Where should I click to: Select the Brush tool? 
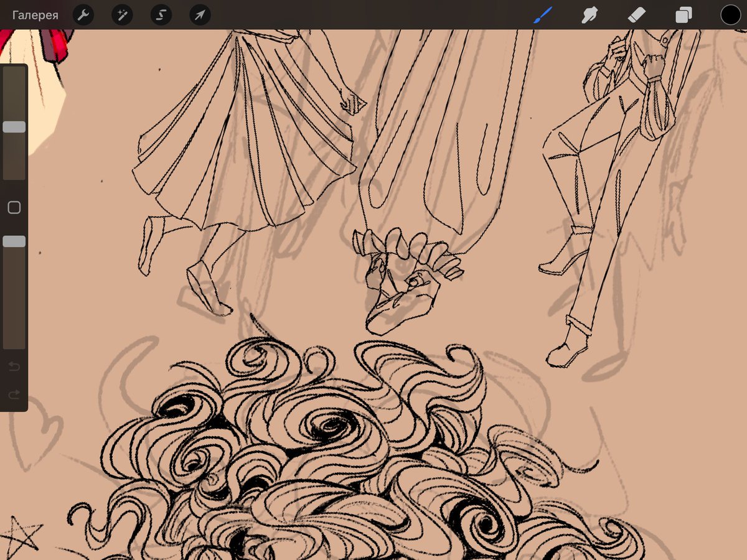coord(543,15)
